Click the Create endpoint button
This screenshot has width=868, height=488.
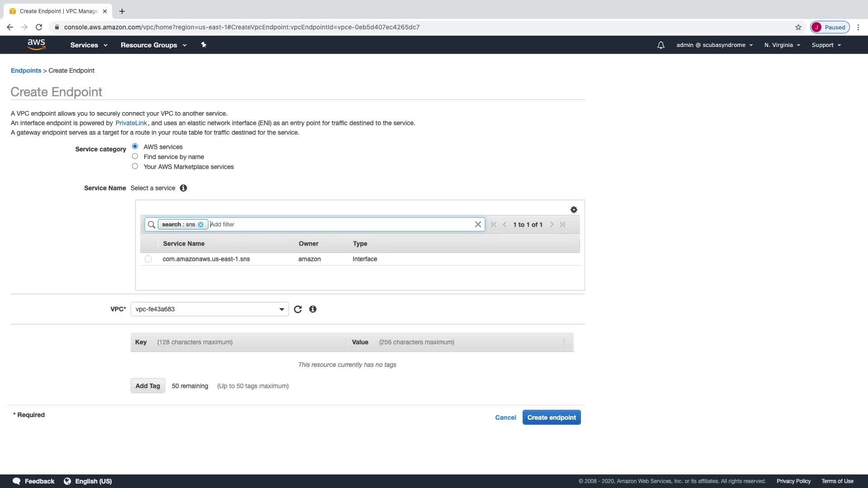551,418
